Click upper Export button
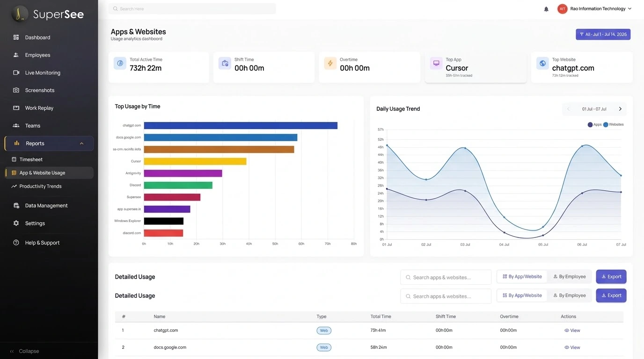Image resolution: width=644 pixels, height=359 pixels. 611,277
